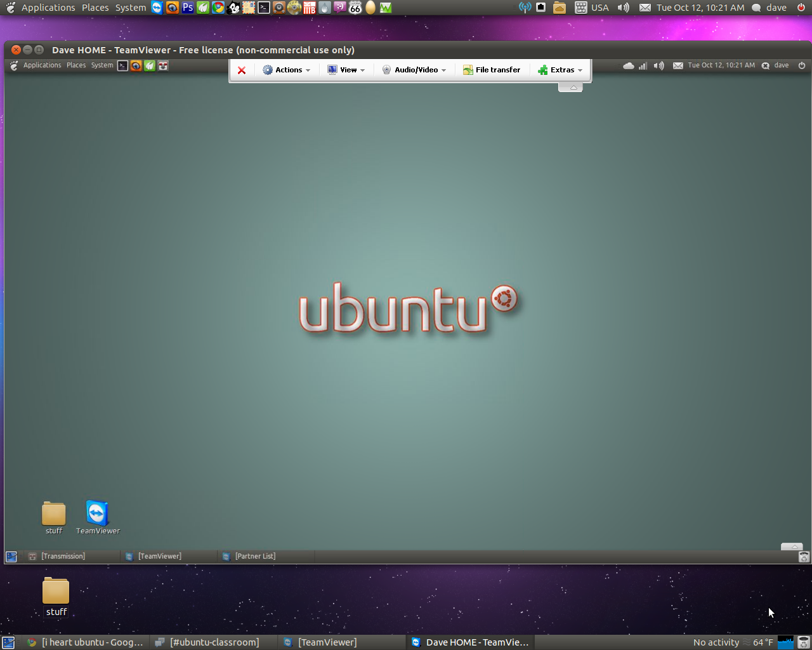
Task: Click the green leaf launcher in local top panel
Action: (203, 8)
